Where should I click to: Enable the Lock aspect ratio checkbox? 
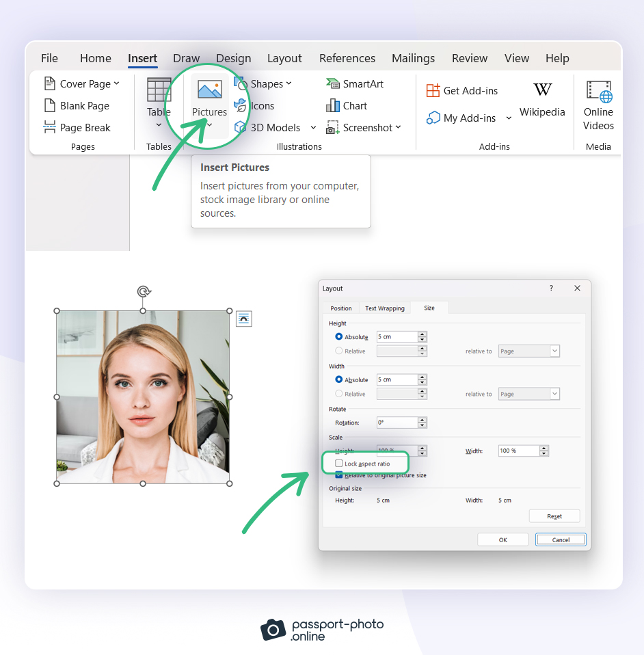[x=339, y=464]
